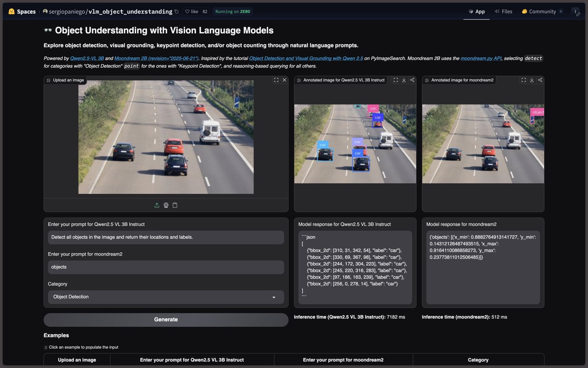Click the Examples heading
588x368 pixels.
(56, 336)
